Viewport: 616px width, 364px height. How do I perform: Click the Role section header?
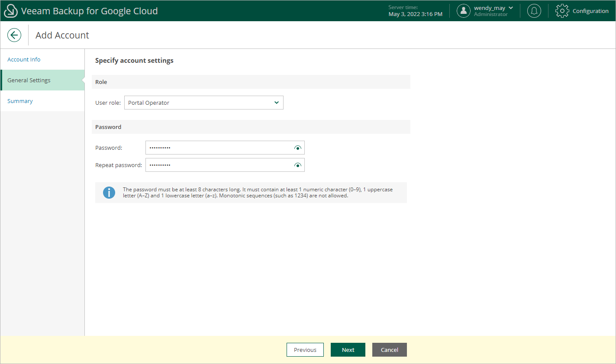click(x=251, y=82)
